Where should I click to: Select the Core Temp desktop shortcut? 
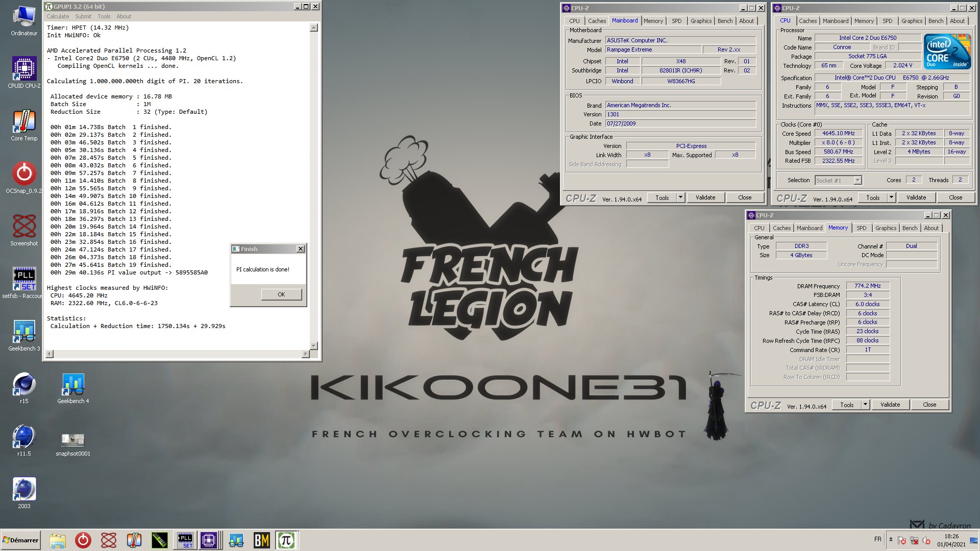tap(24, 126)
